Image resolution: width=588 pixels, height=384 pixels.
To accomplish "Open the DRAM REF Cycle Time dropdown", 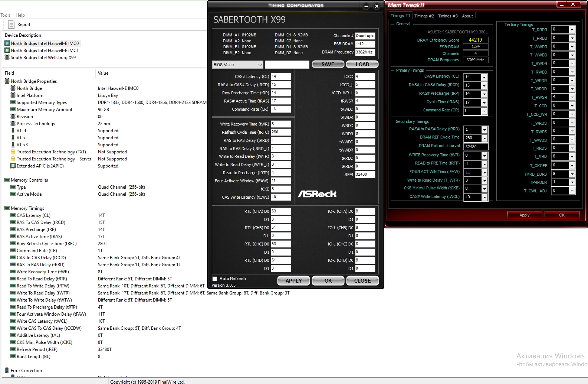I will tap(484, 139).
